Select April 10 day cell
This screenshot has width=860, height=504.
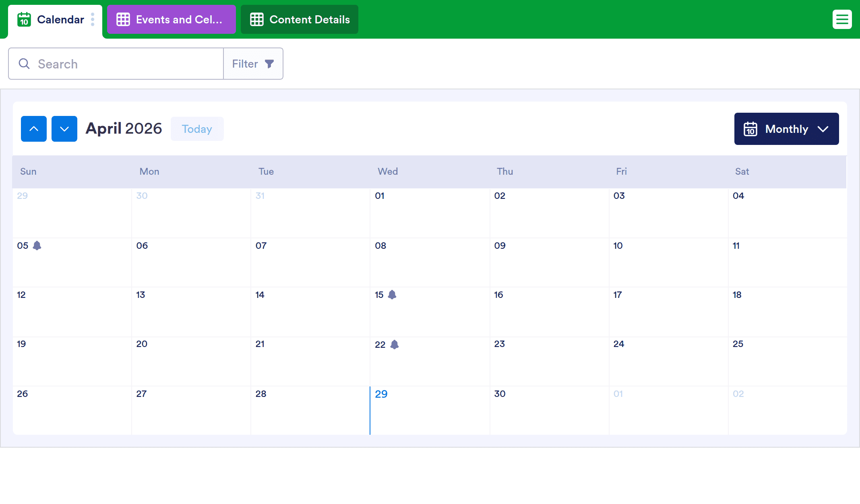(668, 262)
